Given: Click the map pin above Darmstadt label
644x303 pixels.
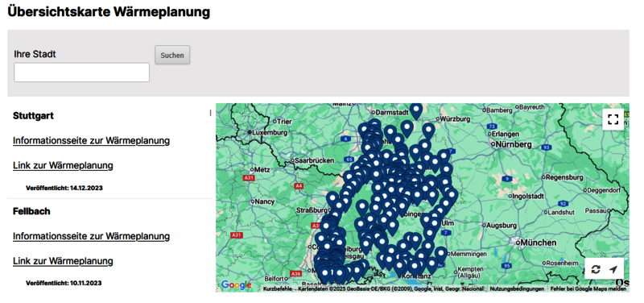Looking at the screenshot, I should [x=416, y=110].
